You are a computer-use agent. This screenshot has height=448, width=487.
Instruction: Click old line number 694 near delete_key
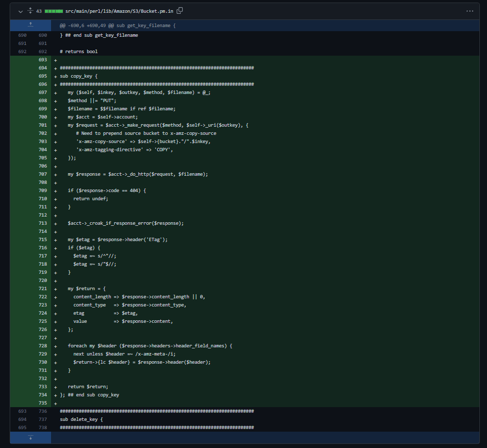(x=22, y=419)
